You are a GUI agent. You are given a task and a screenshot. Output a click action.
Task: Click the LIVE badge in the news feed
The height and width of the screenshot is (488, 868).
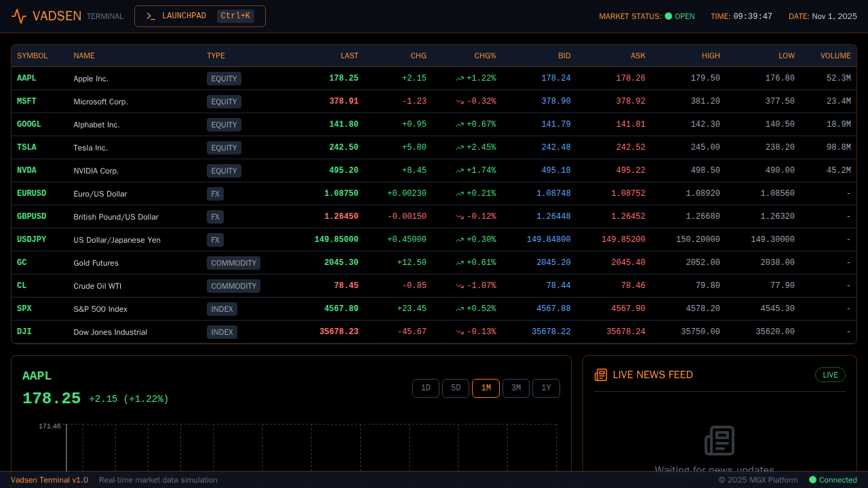click(x=830, y=375)
